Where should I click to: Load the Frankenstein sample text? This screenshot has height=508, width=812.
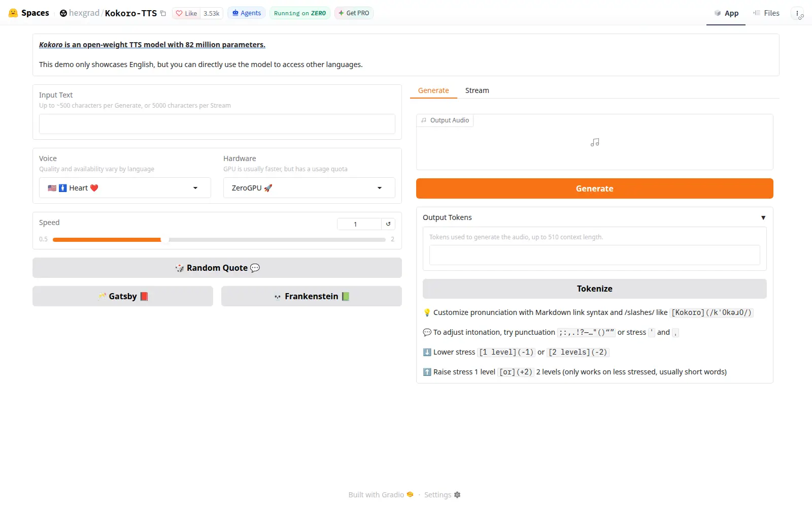pos(312,296)
